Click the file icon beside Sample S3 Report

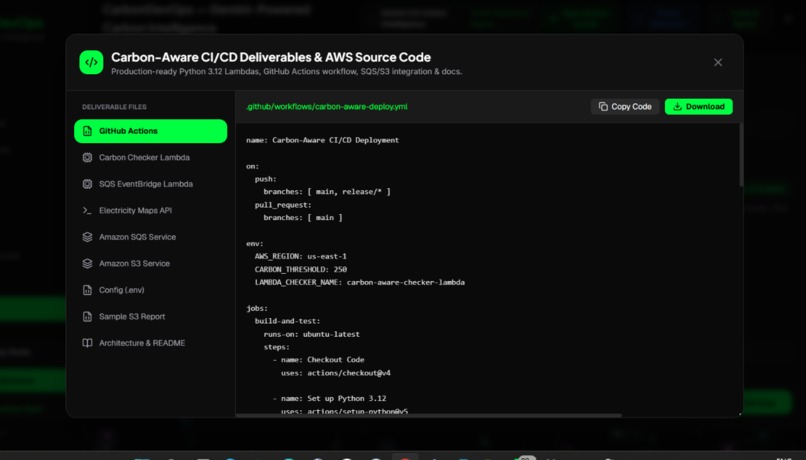pos(87,317)
